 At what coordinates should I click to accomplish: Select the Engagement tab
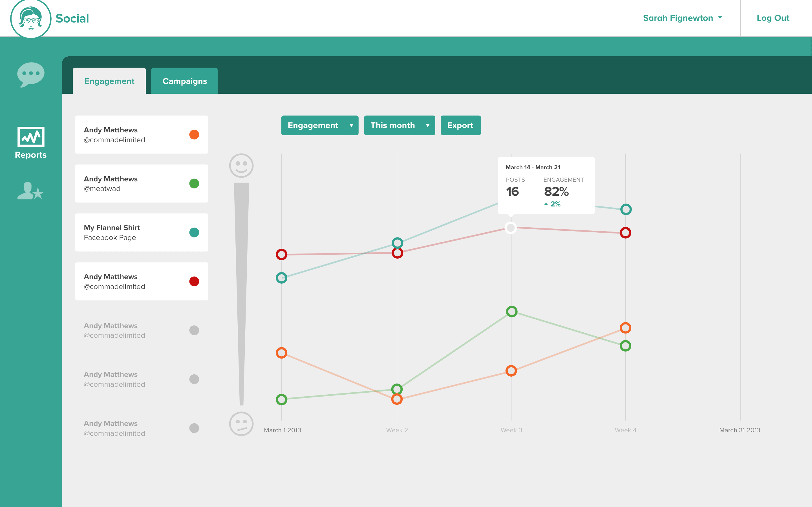[109, 81]
